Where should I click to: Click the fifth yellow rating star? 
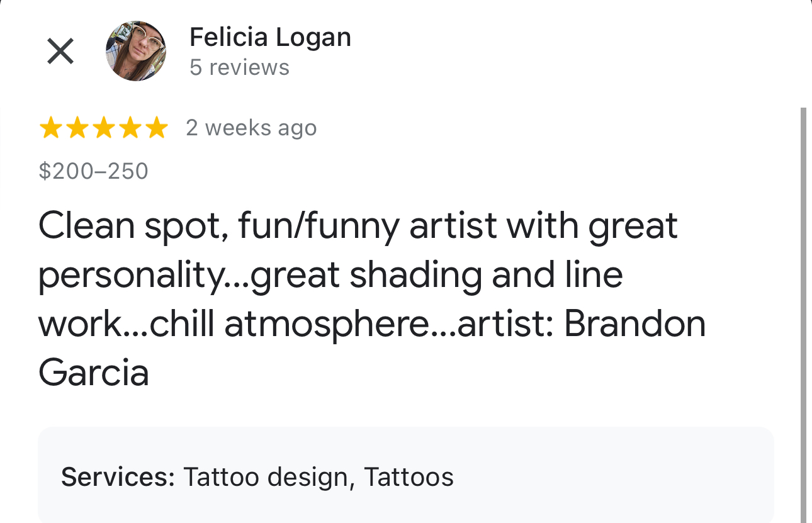(x=156, y=128)
